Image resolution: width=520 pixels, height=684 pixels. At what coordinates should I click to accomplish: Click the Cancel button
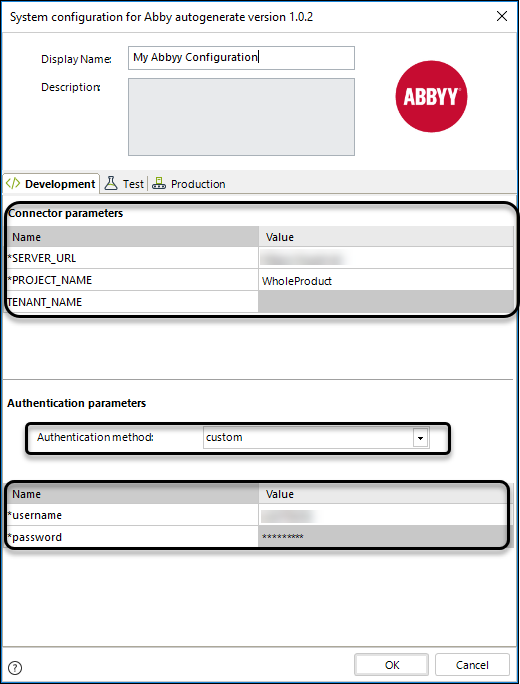tap(472, 665)
